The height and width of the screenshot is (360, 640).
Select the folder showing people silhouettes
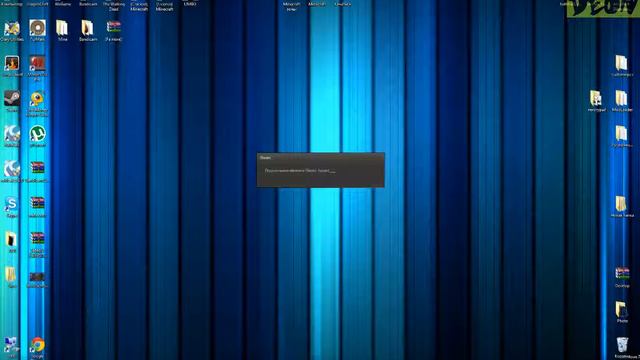pyautogui.click(x=596, y=100)
